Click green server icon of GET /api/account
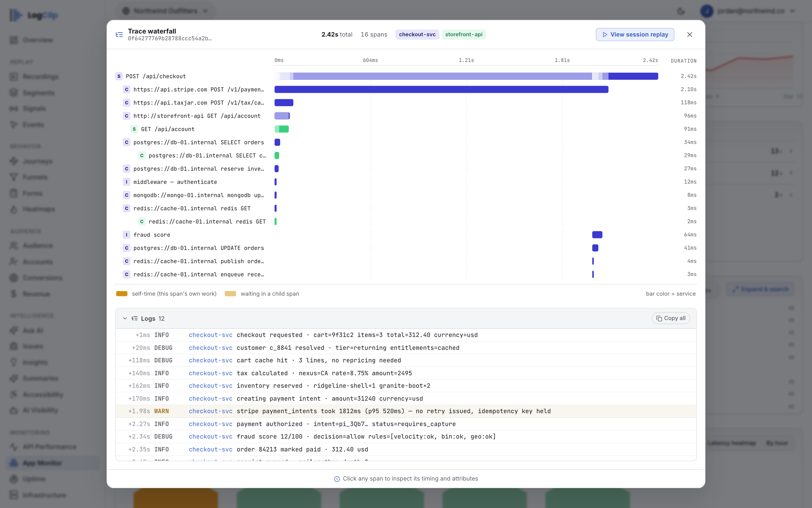The image size is (812, 508). click(134, 129)
